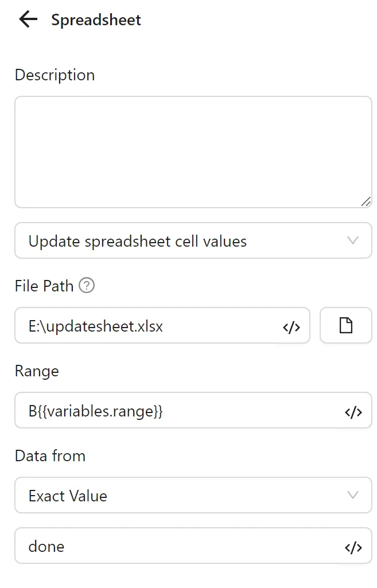Click the Data from label
Image resolution: width=377 pixels, height=588 pixels.
click(x=49, y=455)
